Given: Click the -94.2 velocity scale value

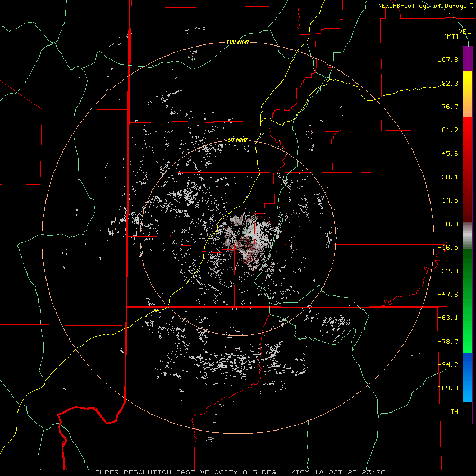Looking at the screenshot, I should tap(448, 365).
